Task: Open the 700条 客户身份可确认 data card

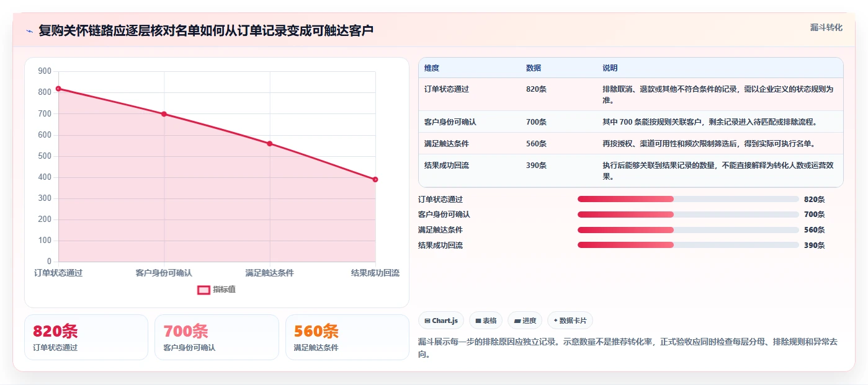Action: tap(217, 337)
